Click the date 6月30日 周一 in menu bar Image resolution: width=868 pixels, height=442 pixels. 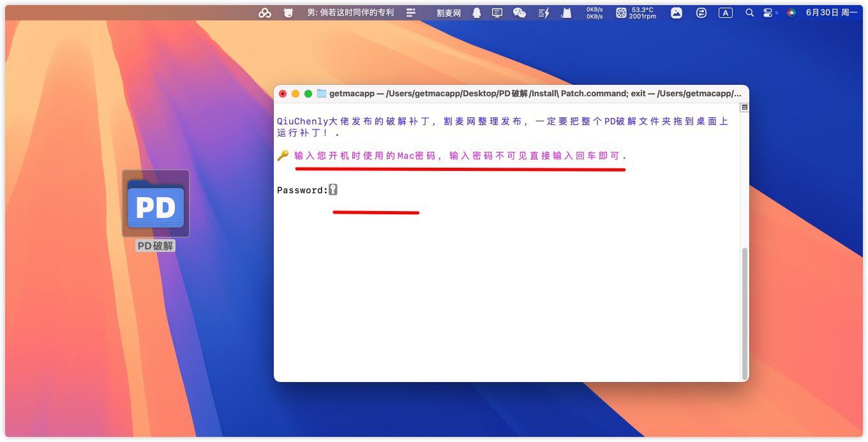tap(831, 13)
